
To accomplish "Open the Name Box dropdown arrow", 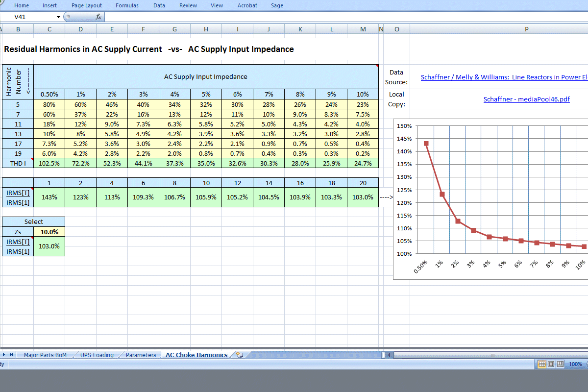I will pyautogui.click(x=58, y=17).
